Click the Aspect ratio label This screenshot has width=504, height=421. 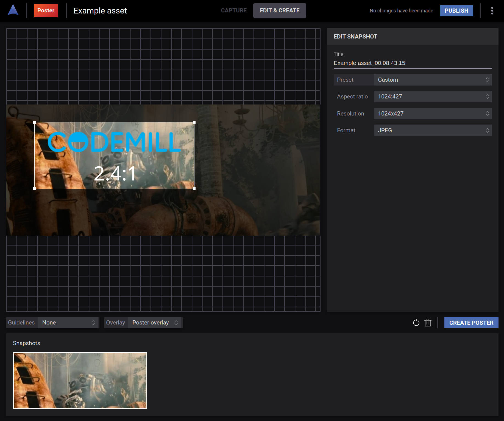[x=352, y=97]
